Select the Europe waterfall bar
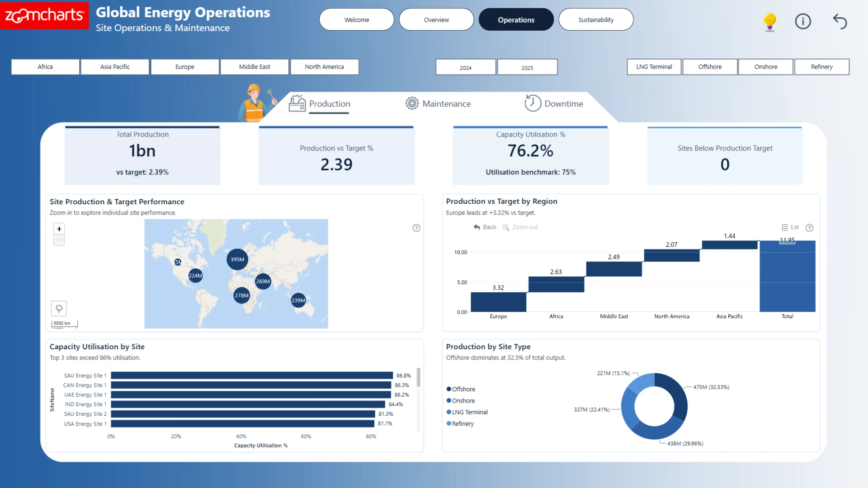Image resolution: width=868 pixels, height=488 pixels. click(x=498, y=302)
